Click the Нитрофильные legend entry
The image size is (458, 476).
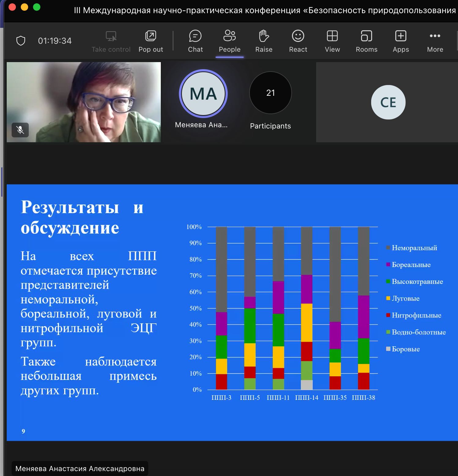click(414, 315)
